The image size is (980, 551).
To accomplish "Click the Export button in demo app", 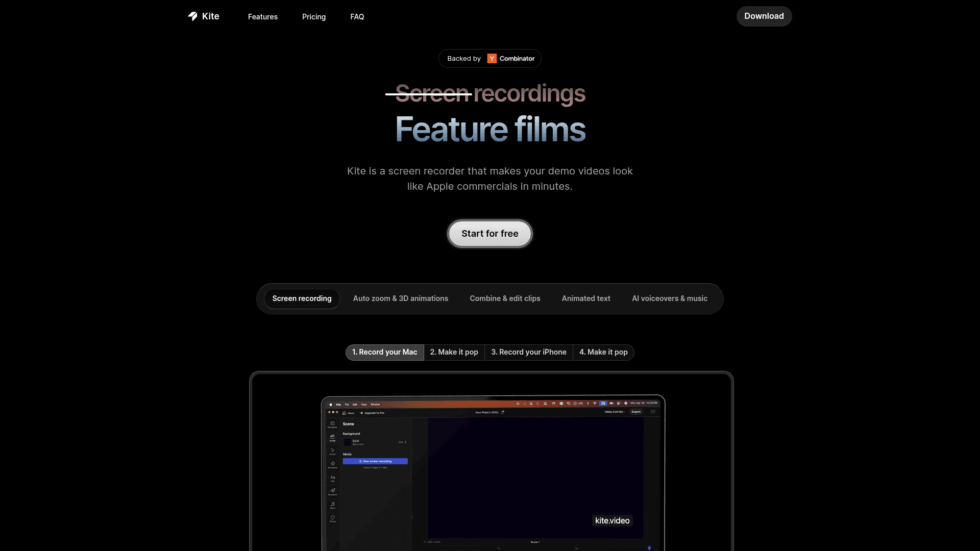I will click(x=636, y=412).
